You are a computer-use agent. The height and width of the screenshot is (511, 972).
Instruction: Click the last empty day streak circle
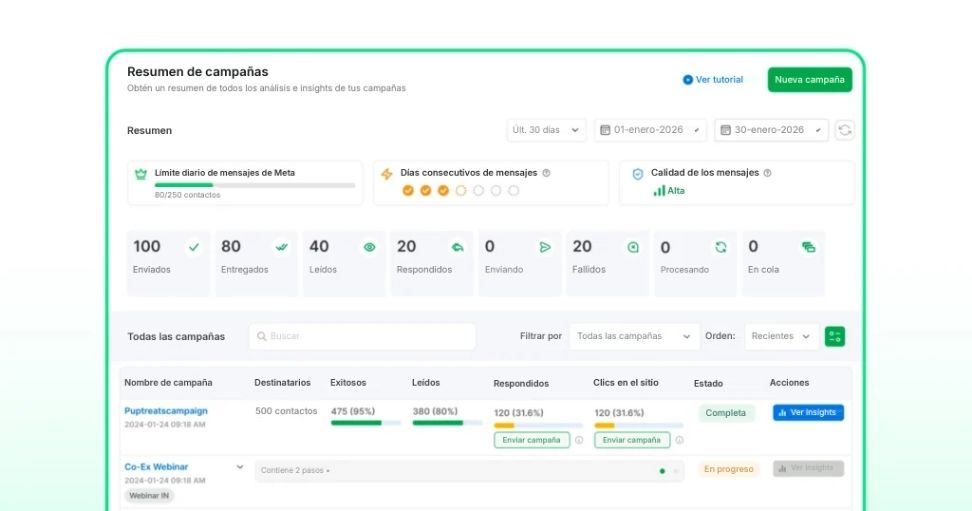click(x=513, y=190)
